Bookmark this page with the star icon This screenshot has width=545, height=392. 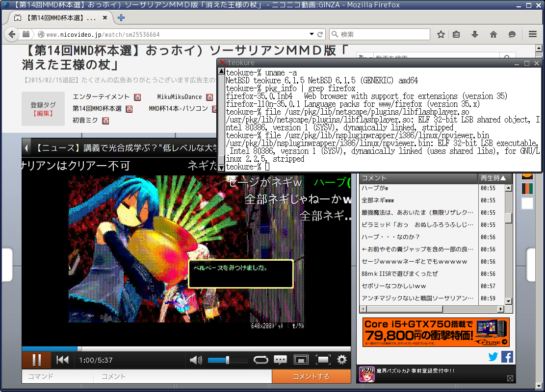click(441, 34)
